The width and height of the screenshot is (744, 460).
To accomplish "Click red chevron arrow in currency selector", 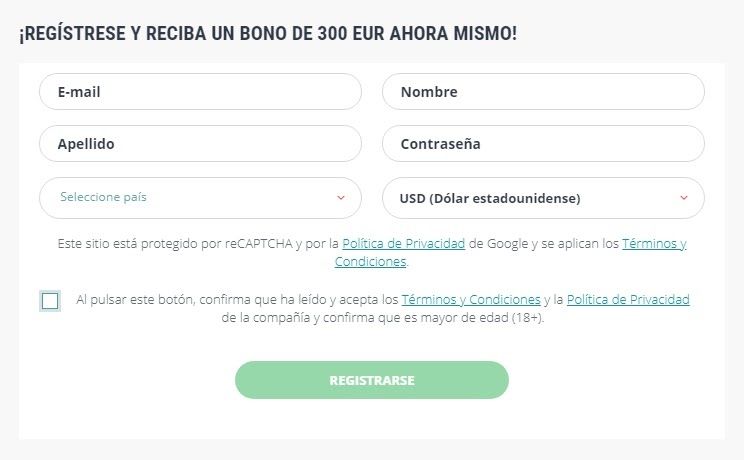I will [684, 198].
